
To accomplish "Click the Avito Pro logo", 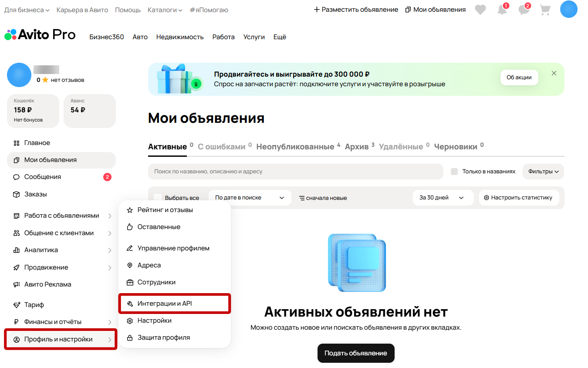I will tap(40, 35).
